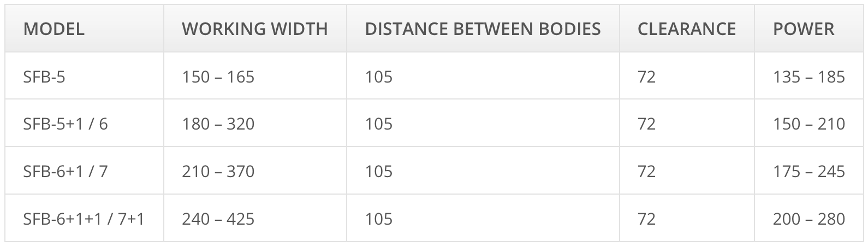
Task: Select the 105 distance cell in SFB-6+1+1 / 7+1 row
Action: point(379,219)
